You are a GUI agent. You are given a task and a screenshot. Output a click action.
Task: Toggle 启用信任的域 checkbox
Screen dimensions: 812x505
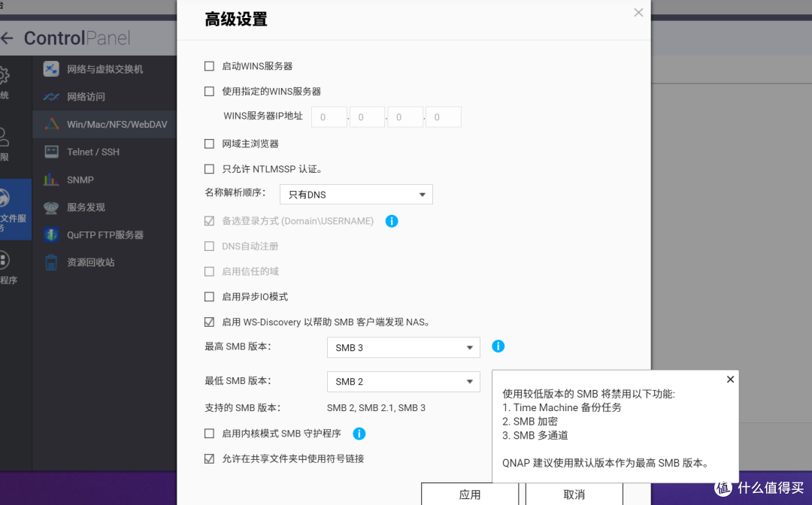[209, 271]
